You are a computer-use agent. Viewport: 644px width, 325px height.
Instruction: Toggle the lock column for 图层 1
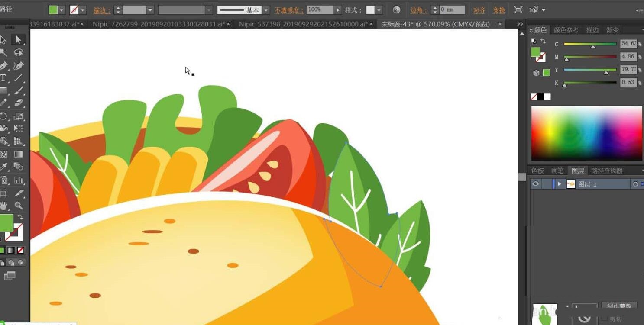547,184
